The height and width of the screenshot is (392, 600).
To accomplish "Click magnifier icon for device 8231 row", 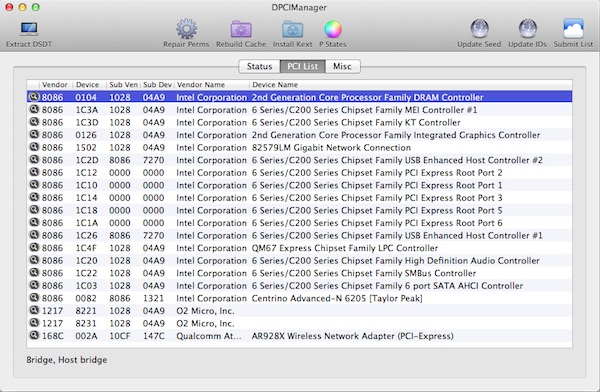I will point(34,323).
